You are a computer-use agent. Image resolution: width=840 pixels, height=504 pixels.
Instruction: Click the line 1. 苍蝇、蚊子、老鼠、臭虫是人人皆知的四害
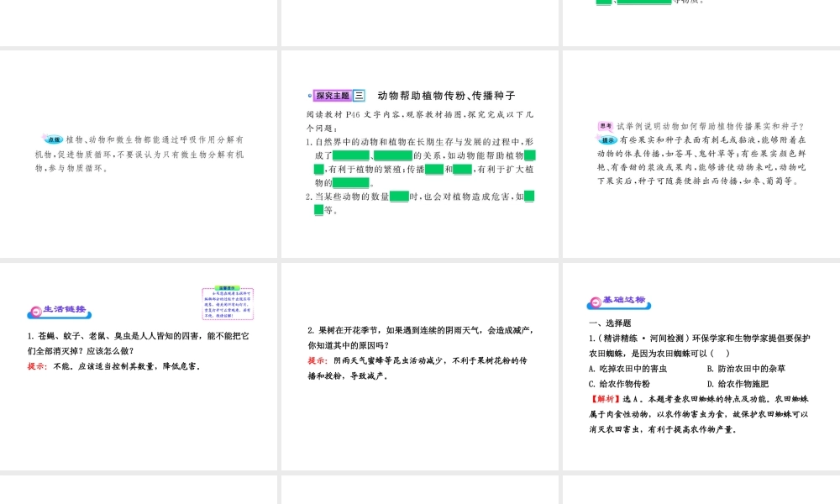tap(139, 336)
